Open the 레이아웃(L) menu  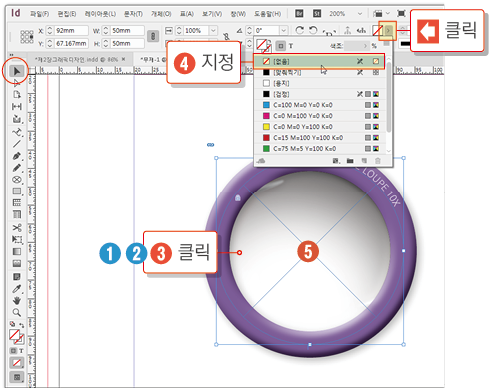pos(100,14)
